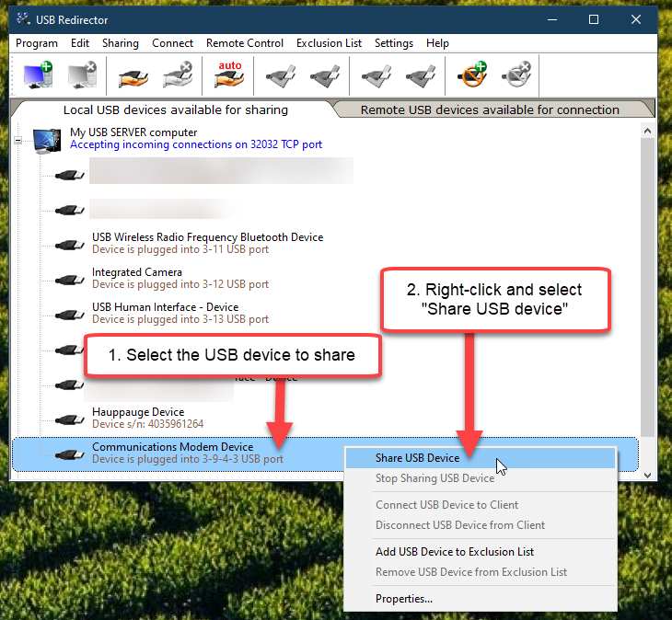Screen dimensions: 672x620
Task: Click the device list scrollbar down arrow
Action: pyautogui.click(x=648, y=474)
